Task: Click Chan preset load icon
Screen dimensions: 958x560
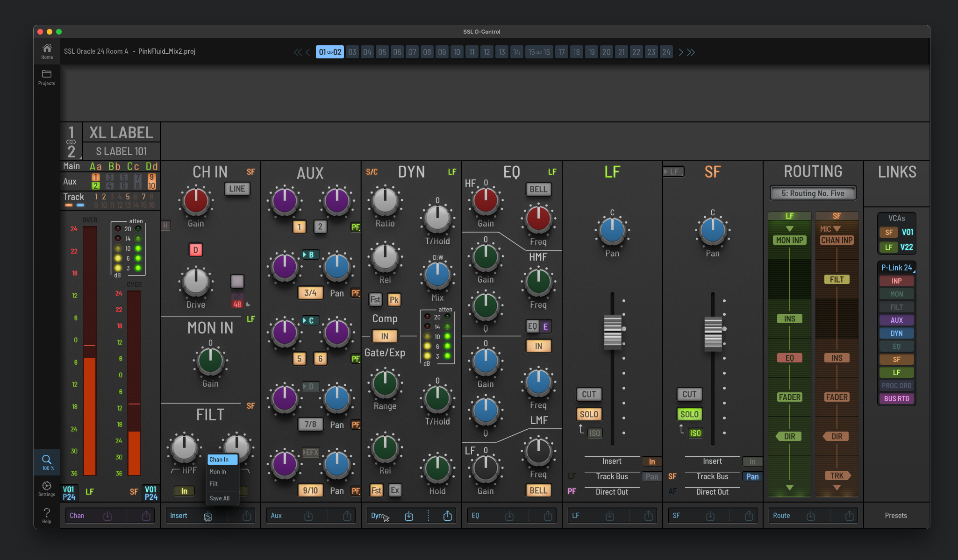Action: tap(107, 516)
